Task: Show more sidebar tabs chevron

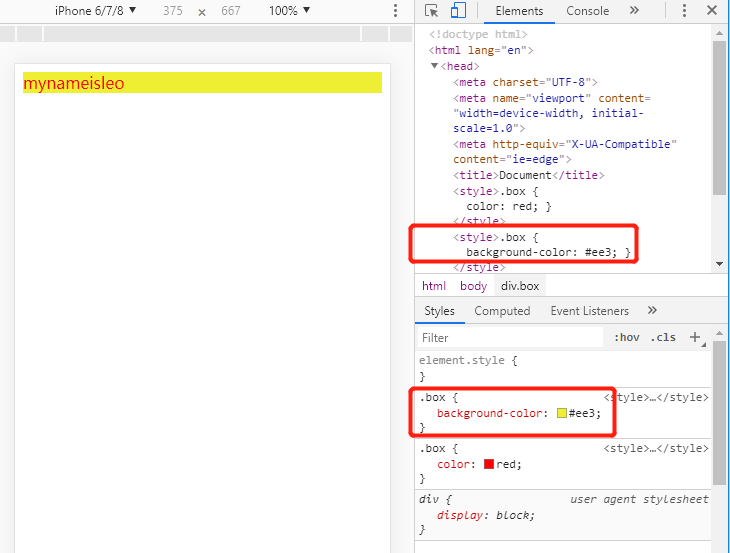Action: (652, 310)
